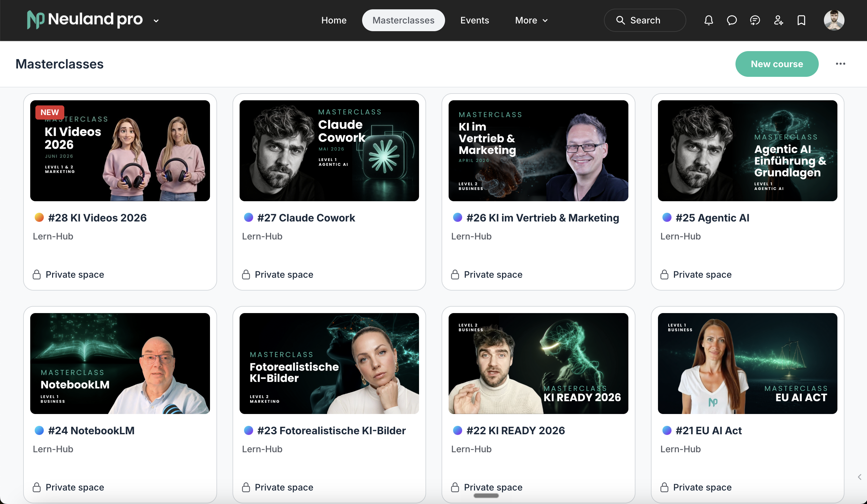Click the dot beside #26 KI im Vertrieb & Marketing
The height and width of the screenshot is (504, 867).
(458, 217)
